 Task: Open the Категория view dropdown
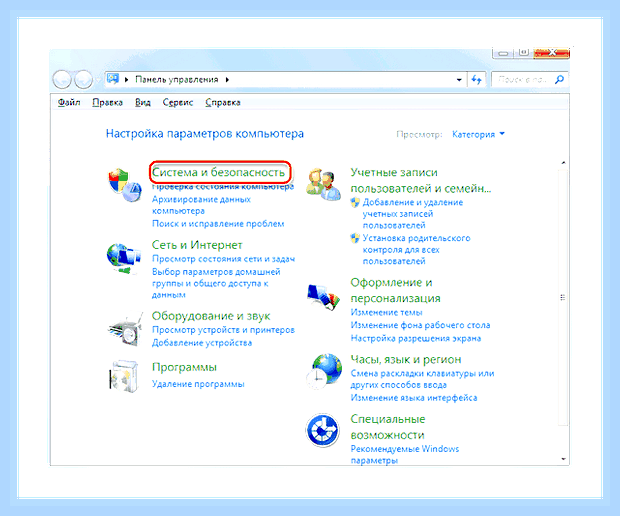(x=478, y=134)
